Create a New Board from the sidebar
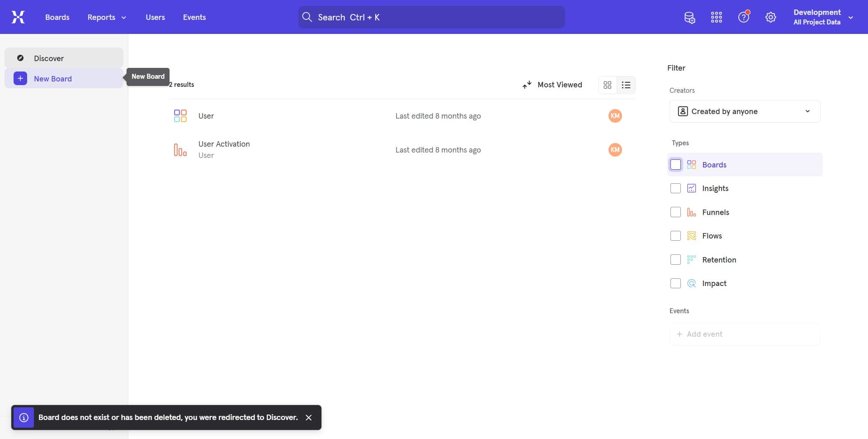The height and width of the screenshot is (439, 868). pos(54,78)
